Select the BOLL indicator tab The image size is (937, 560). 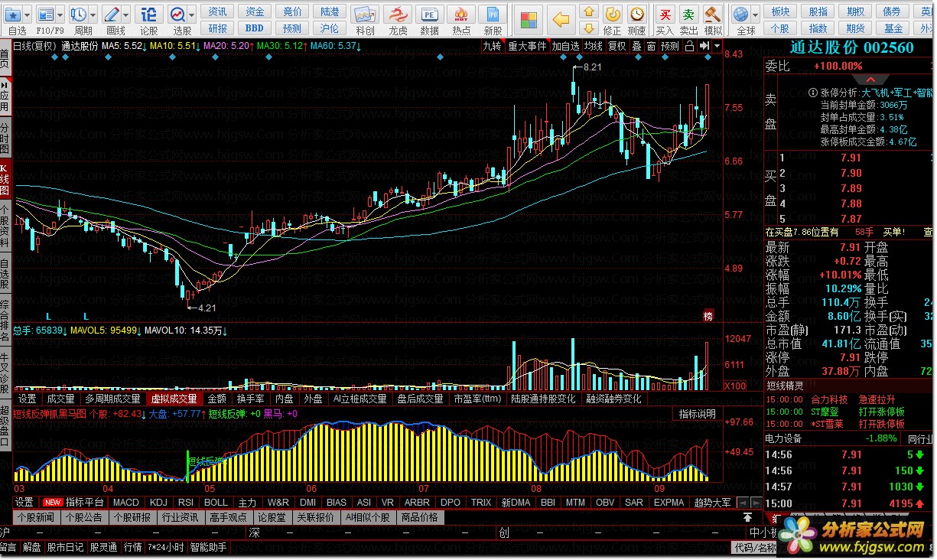(216, 503)
